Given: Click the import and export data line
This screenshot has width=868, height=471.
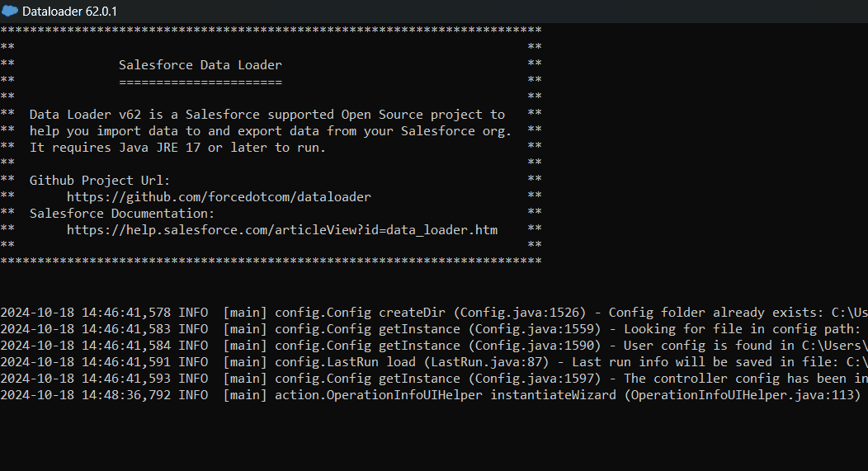Looking at the screenshot, I should 271,130.
